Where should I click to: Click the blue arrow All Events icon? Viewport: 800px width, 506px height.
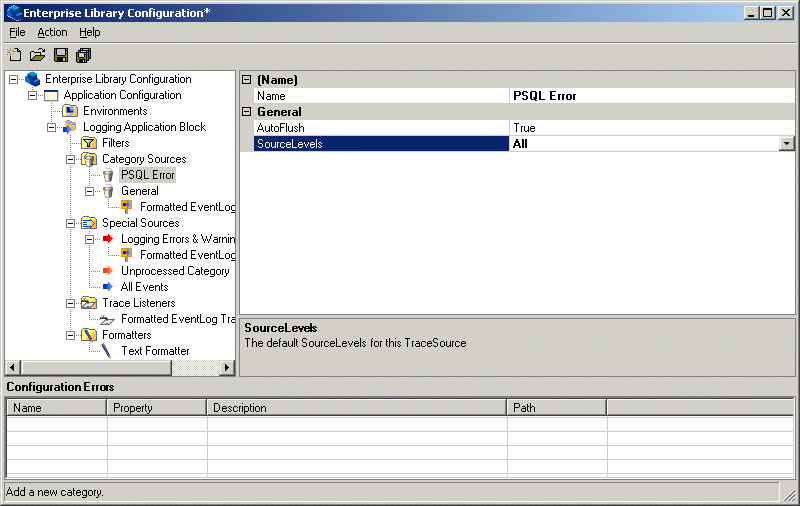pos(108,287)
